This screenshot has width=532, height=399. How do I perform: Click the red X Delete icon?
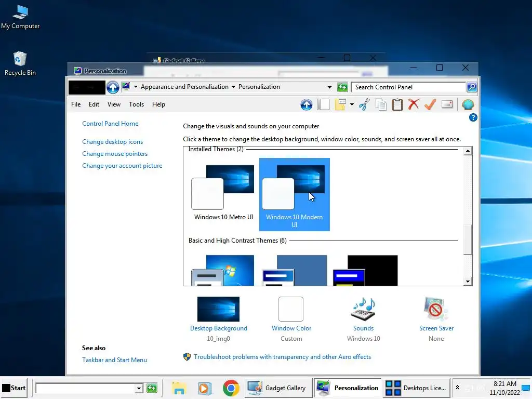point(414,104)
